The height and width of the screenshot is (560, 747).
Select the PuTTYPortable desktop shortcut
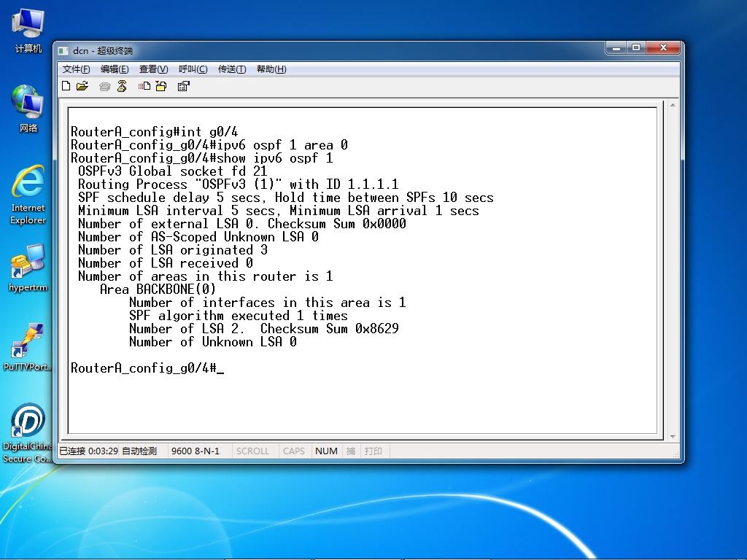[27, 347]
